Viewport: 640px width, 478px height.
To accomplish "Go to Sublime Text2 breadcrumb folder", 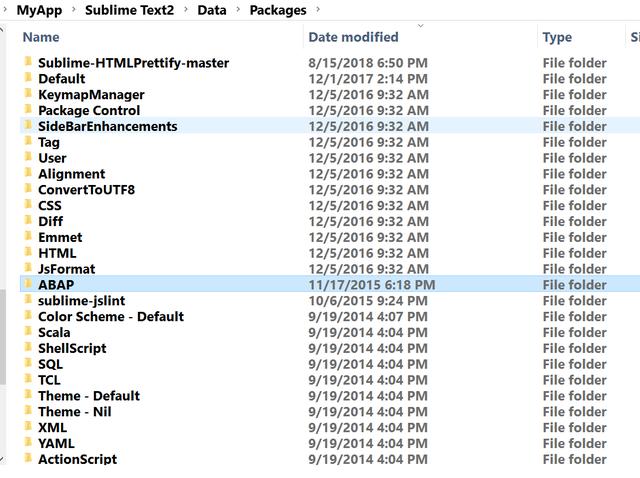I will [x=129, y=10].
